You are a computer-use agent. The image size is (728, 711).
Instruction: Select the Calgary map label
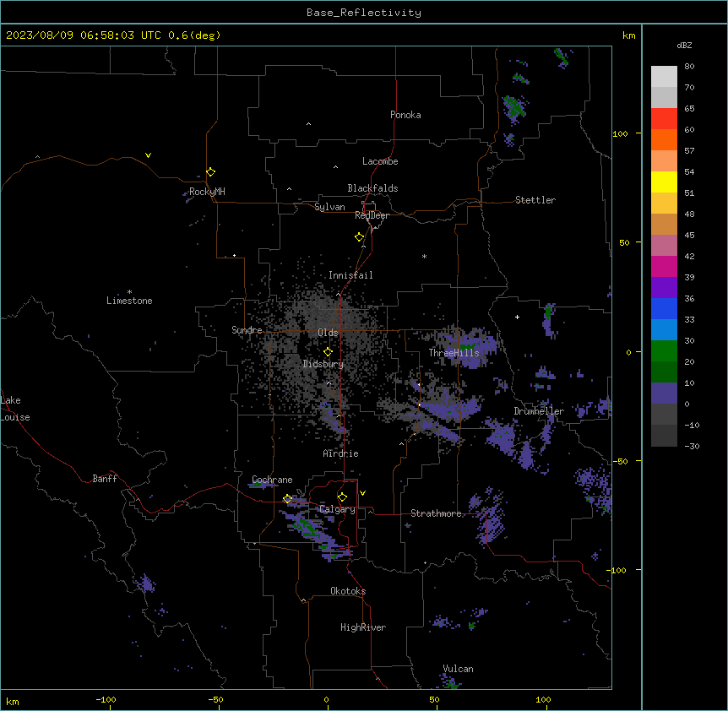tap(337, 509)
